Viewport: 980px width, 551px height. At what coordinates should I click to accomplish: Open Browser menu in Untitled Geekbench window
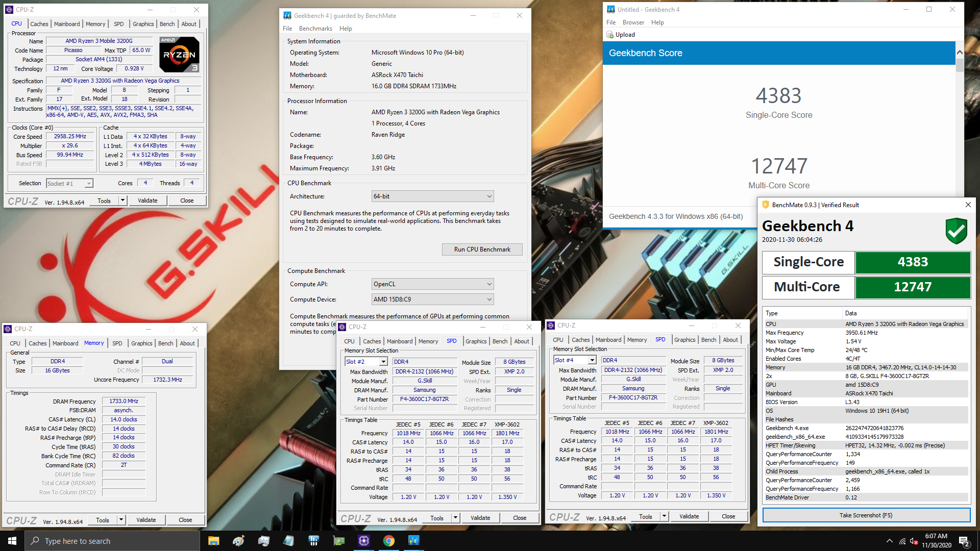tap(633, 22)
